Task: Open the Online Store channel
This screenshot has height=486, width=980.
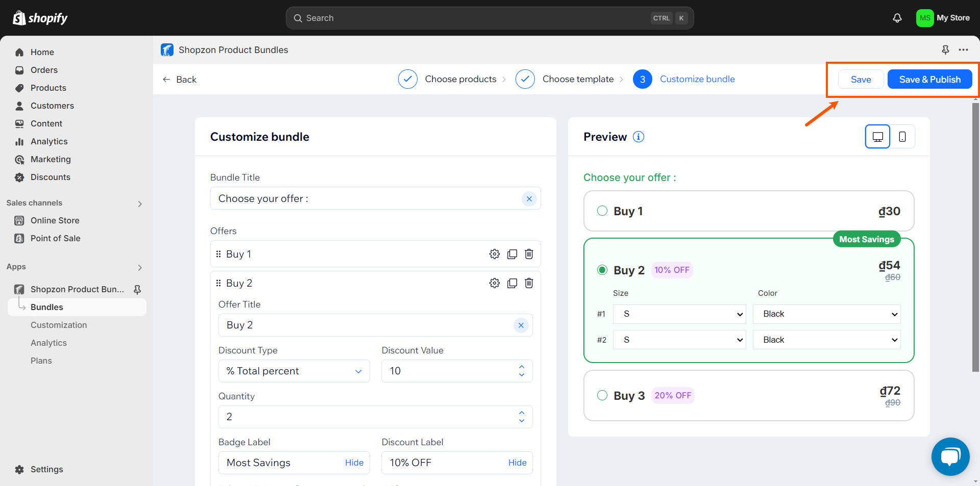Action: coord(55,220)
